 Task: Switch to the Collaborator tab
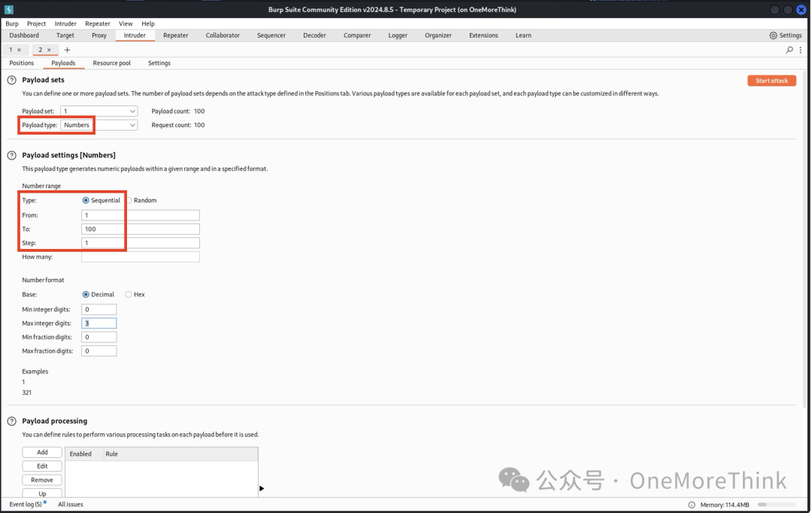pos(223,35)
